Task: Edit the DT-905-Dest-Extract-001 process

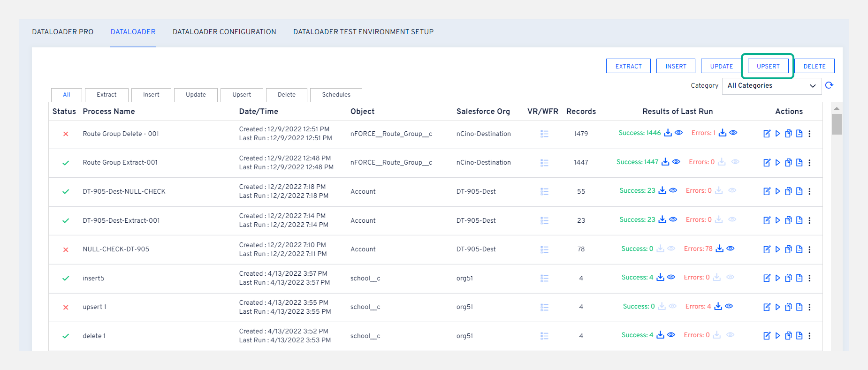Action: click(x=767, y=220)
